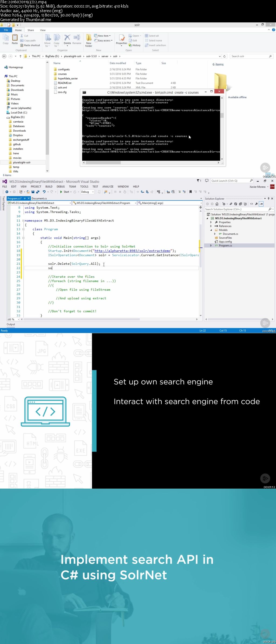Image resolution: width=276 pixels, height=644 pixels.
Task: Click Refresh icon in Solution Explorer toolbar
Action: [236, 204]
